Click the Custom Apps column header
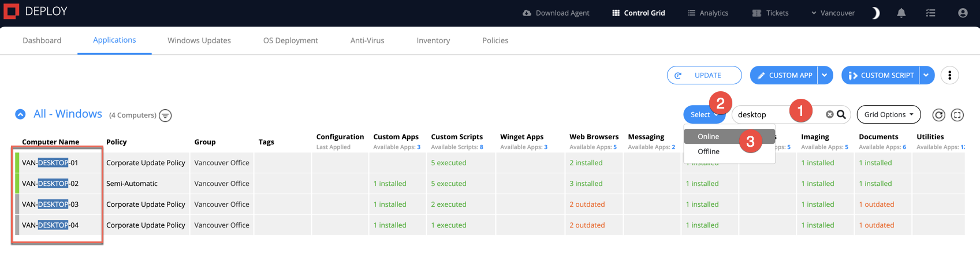Image resolution: width=980 pixels, height=268 pixels. (x=396, y=137)
